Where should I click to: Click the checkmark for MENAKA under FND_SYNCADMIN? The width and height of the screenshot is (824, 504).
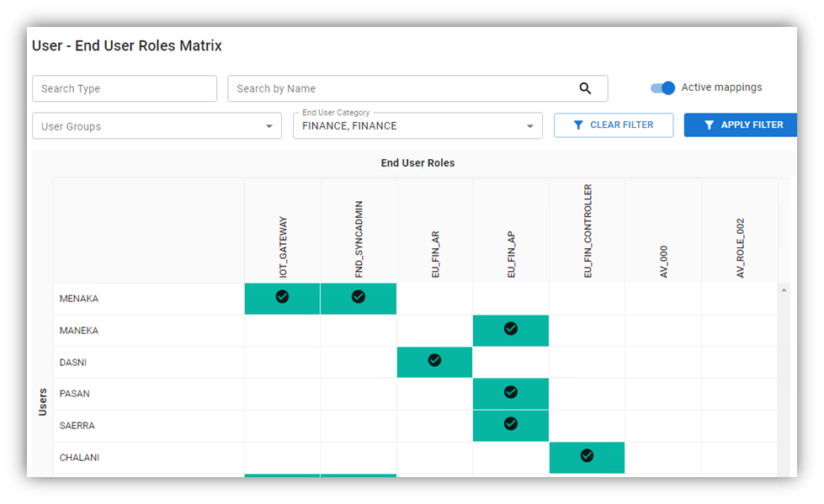(359, 296)
